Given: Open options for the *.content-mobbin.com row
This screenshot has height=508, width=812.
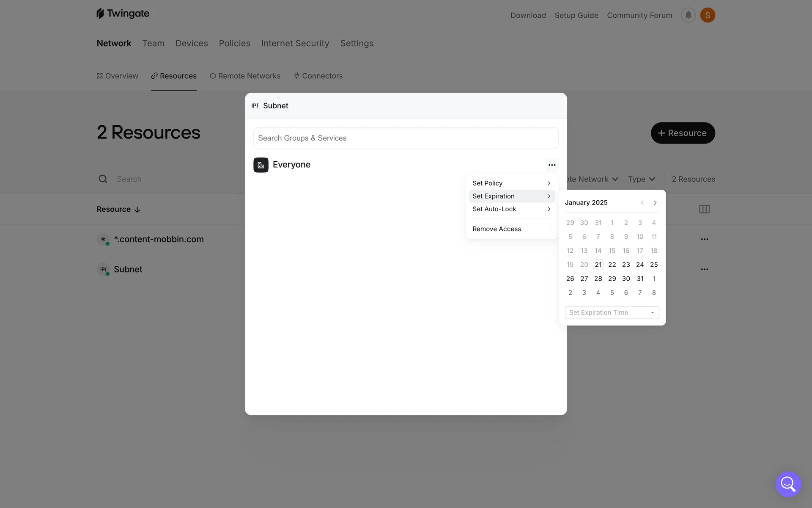Looking at the screenshot, I should coord(704,239).
